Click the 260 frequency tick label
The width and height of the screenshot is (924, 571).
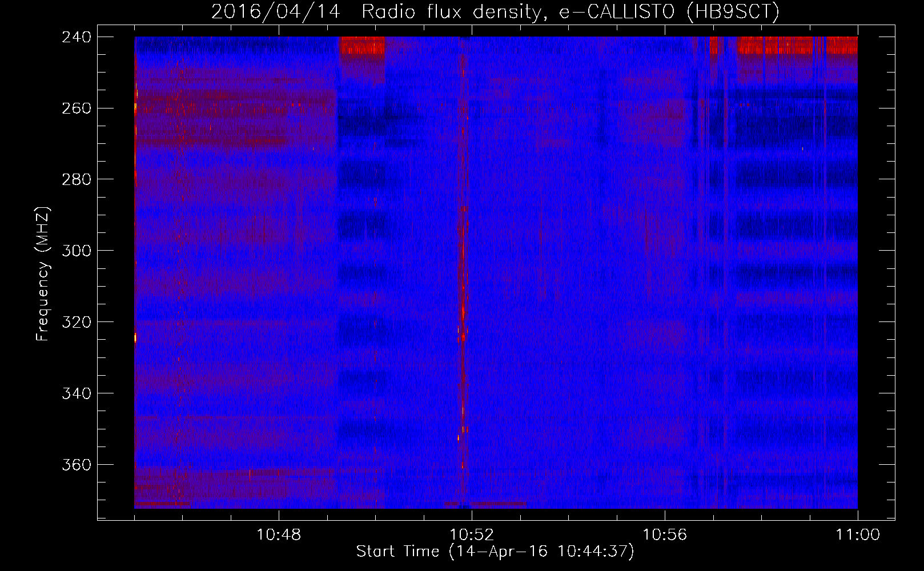click(x=77, y=108)
